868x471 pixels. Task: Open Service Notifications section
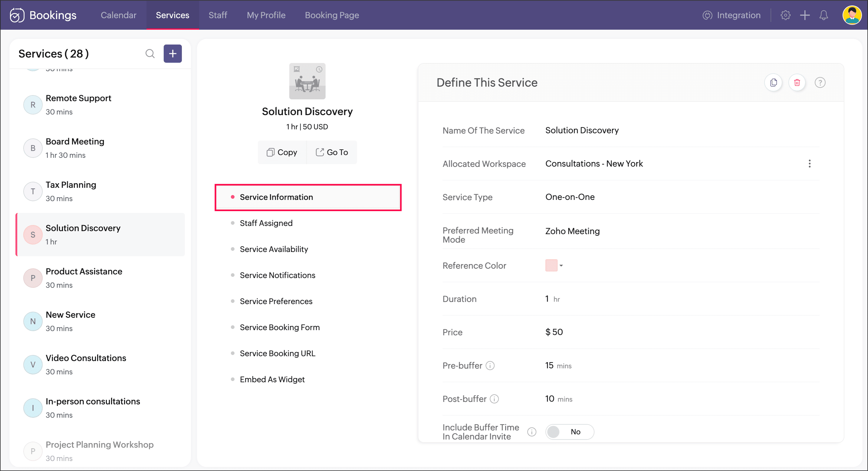point(277,275)
